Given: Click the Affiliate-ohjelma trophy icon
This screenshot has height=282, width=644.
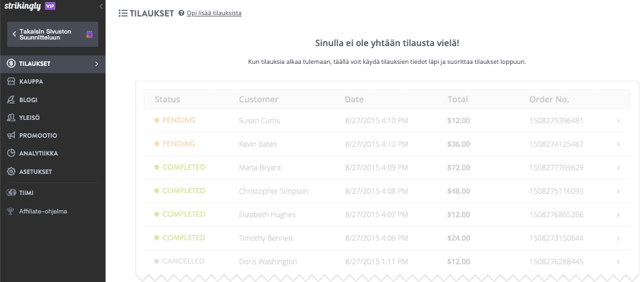Looking at the screenshot, I should tap(11, 211).
